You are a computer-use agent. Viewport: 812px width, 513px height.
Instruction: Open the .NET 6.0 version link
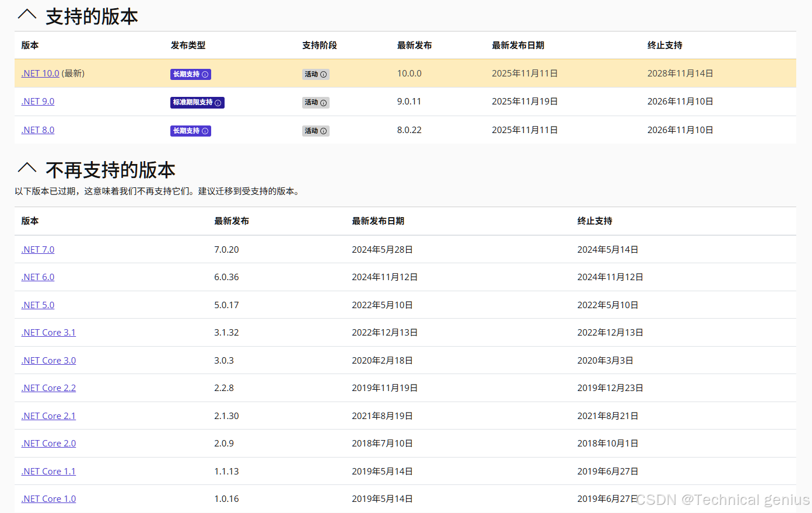click(x=38, y=277)
